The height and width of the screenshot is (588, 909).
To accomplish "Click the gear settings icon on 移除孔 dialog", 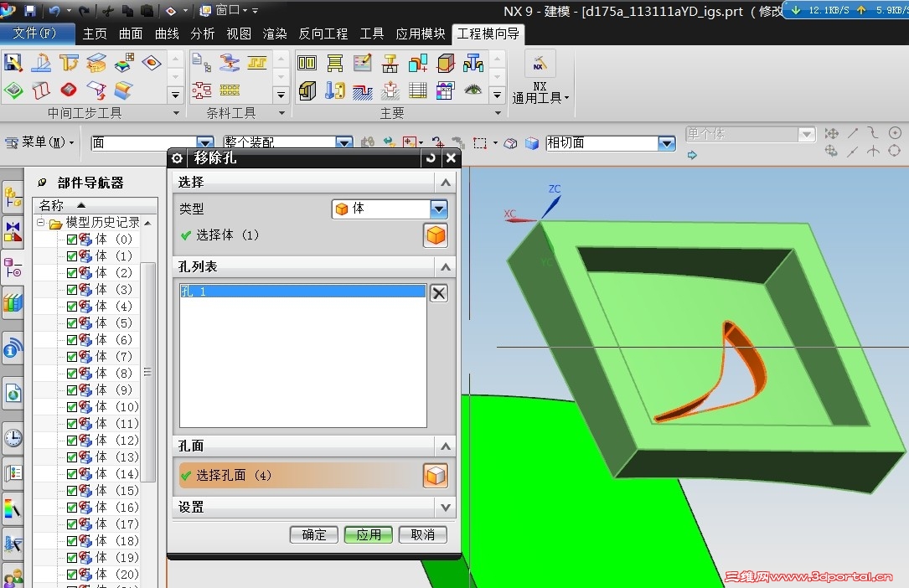I will (178, 157).
